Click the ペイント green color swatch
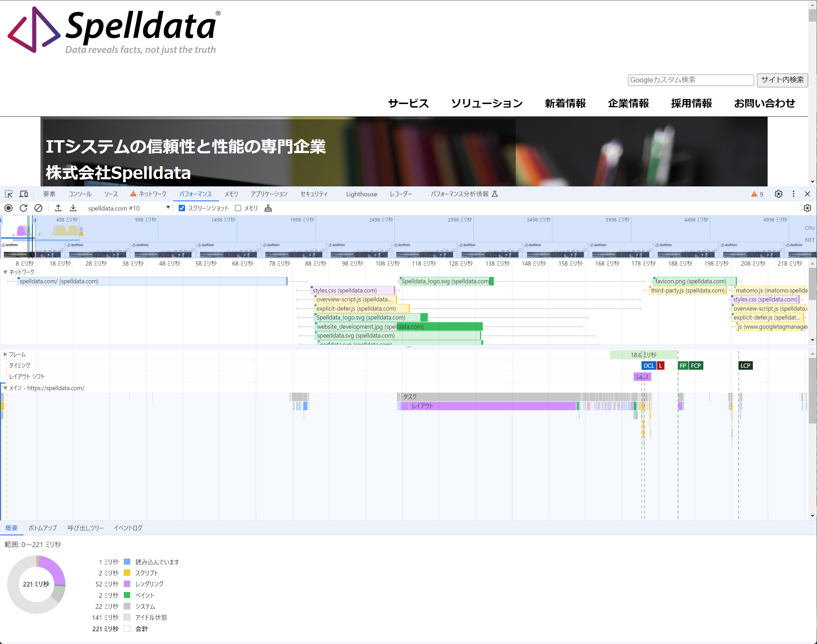Image resolution: width=817 pixels, height=644 pixels. [x=127, y=595]
